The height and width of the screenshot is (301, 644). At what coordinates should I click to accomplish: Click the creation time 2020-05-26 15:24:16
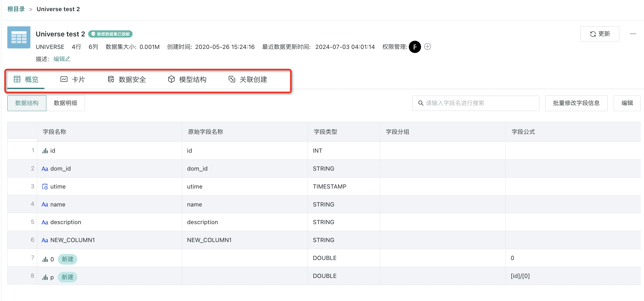pyautogui.click(x=225, y=47)
